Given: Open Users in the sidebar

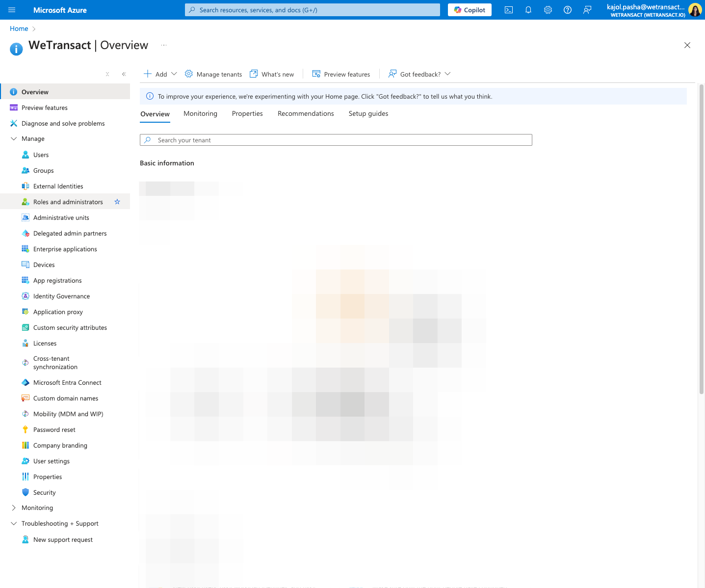Looking at the screenshot, I should pyautogui.click(x=41, y=155).
